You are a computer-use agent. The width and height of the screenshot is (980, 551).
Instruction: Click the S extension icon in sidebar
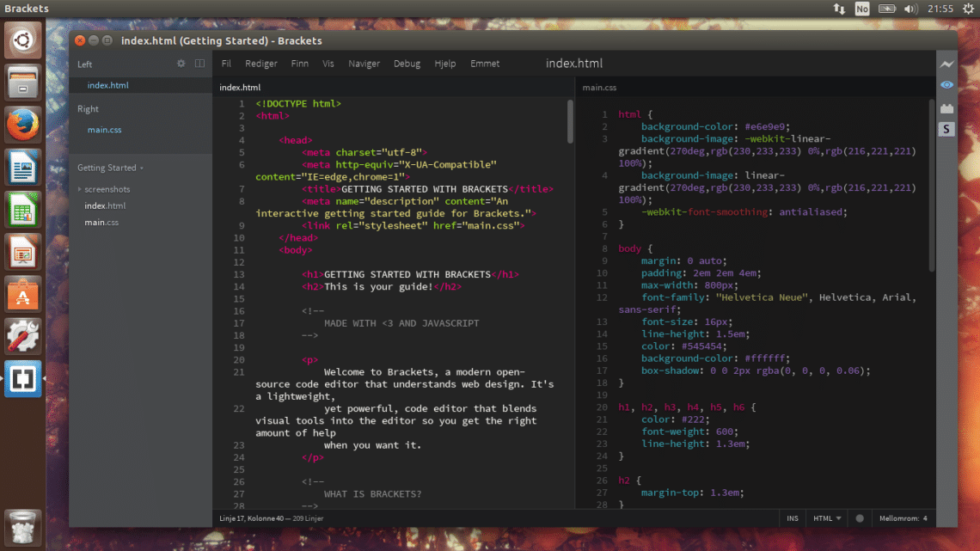pyautogui.click(x=946, y=129)
